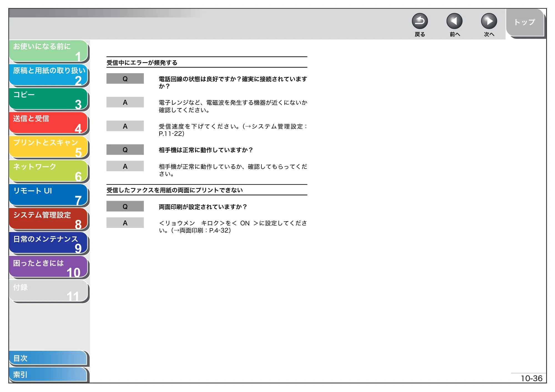555x392 pixels.
Task: Open chapter 10 困ったときには tab
Action: (x=49, y=267)
